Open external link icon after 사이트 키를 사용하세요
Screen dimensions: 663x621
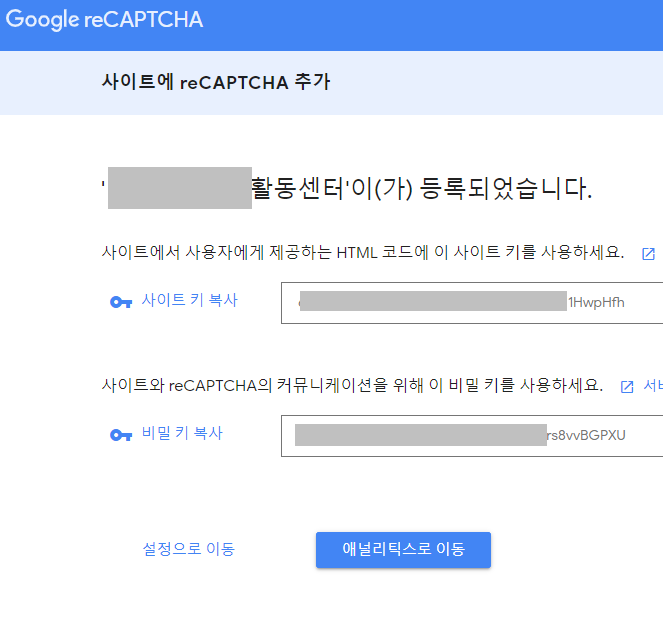click(x=648, y=254)
